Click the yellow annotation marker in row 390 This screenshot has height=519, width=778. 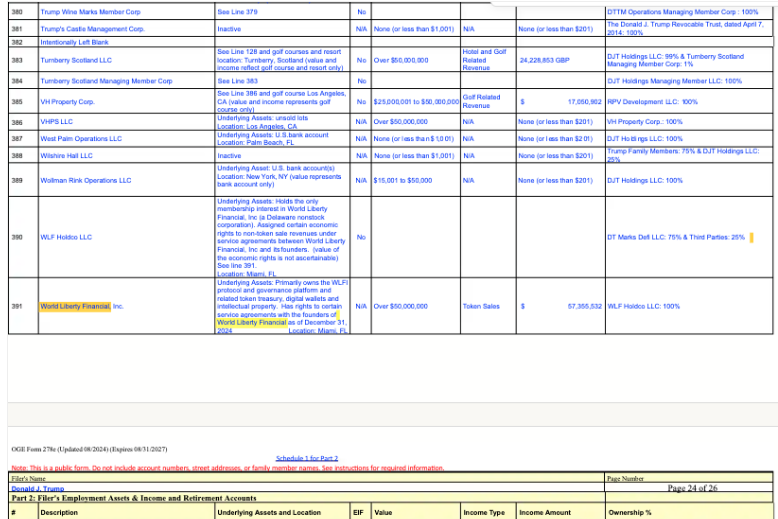(751, 238)
